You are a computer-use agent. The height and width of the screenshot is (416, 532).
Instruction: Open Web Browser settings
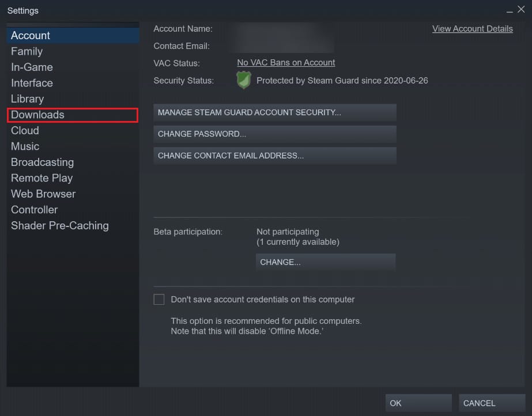point(43,194)
